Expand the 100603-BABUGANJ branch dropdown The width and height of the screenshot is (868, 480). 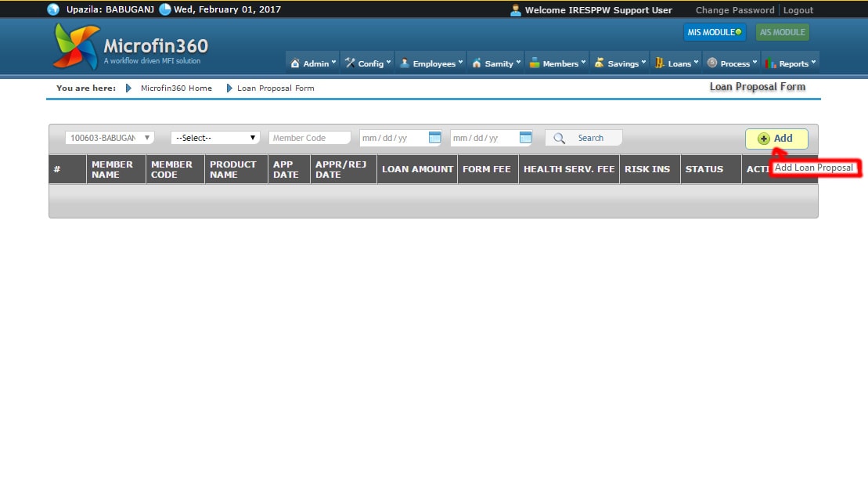(x=110, y=138)
